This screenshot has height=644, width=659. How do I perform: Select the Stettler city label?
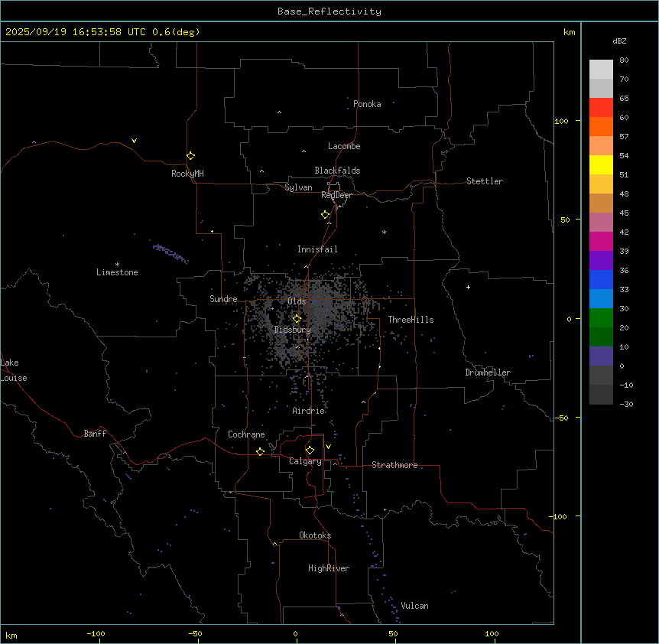click(485, 181)
